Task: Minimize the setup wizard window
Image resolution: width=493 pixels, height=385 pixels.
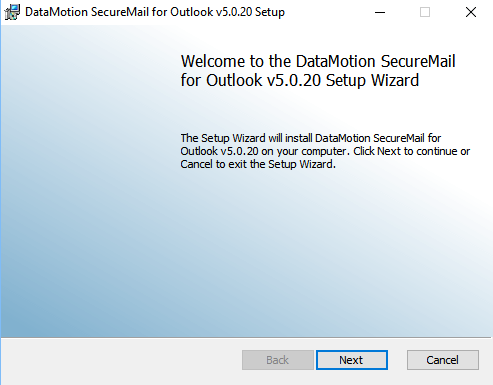Action: (x=380, y=12)
